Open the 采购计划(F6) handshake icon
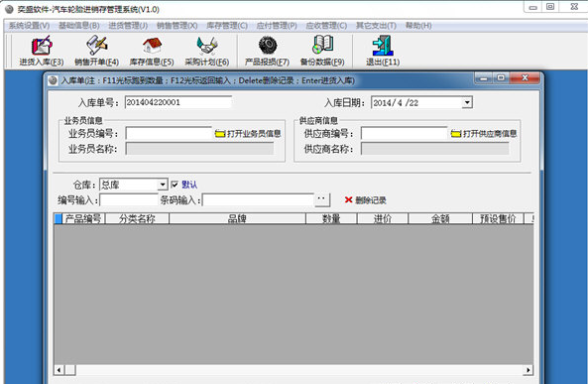The width and height of the screenshot is (588, 384). pos(207,46)
